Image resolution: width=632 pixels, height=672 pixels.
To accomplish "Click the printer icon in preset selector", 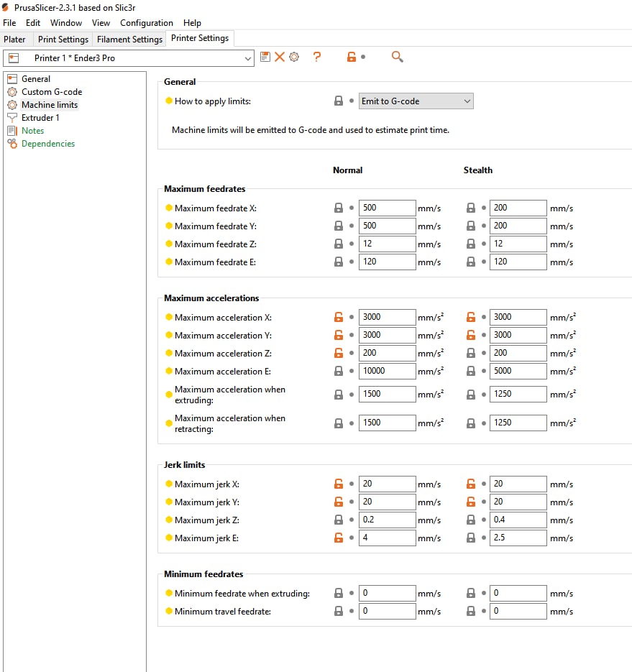I will [x=14, y=58].
